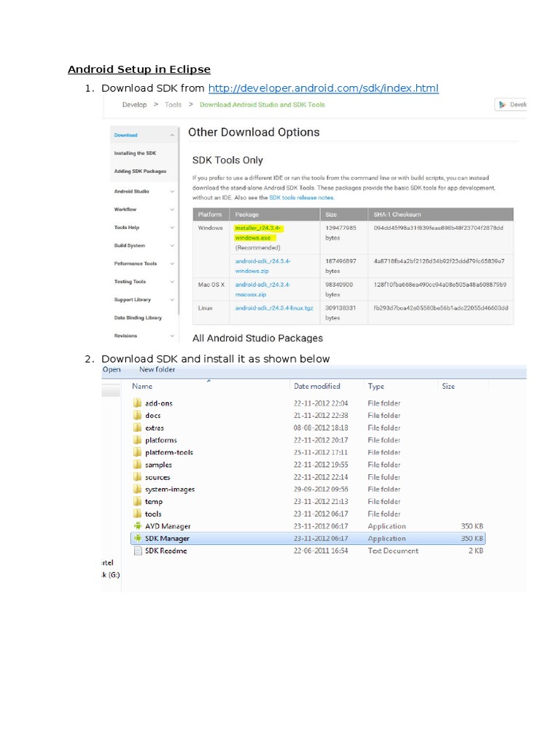Sort by the Size column header

tap(448, 387)
